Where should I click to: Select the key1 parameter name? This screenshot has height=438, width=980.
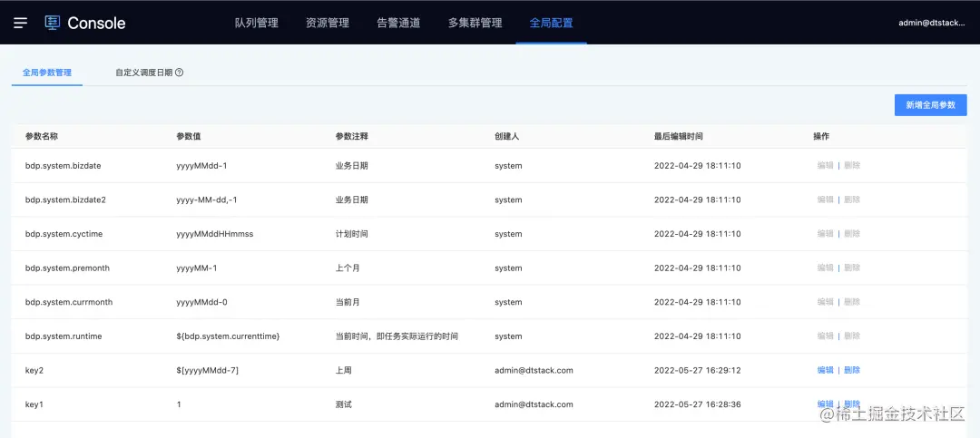click(34, 404)
